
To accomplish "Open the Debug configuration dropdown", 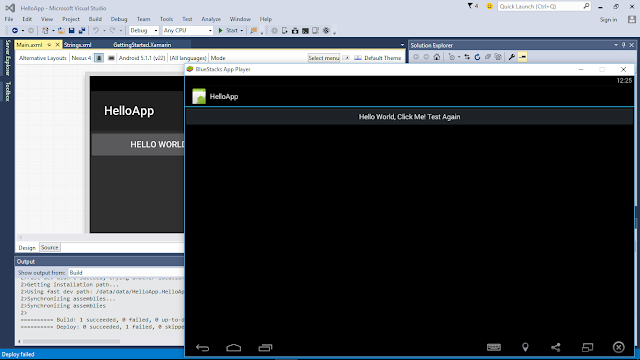I will pos(144,31).
